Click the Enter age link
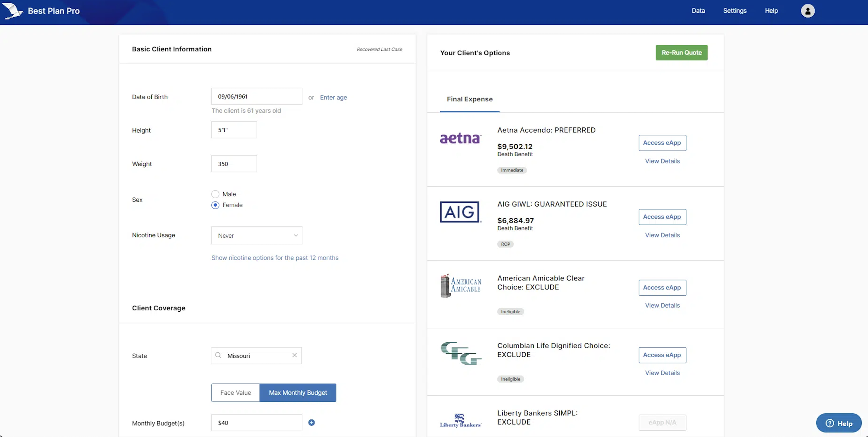 point(333,97)
